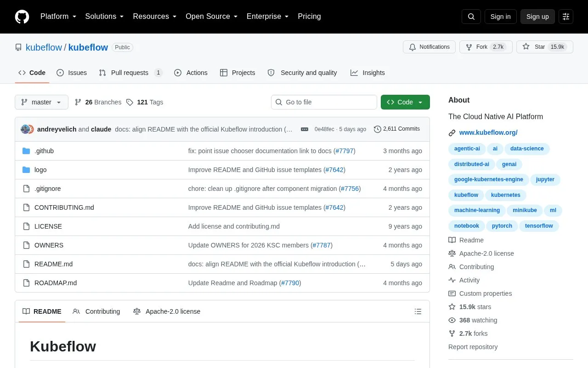This screenshot has height=368, width=588.
Task: Open the green Code dropdown
Action: point(405,102)
